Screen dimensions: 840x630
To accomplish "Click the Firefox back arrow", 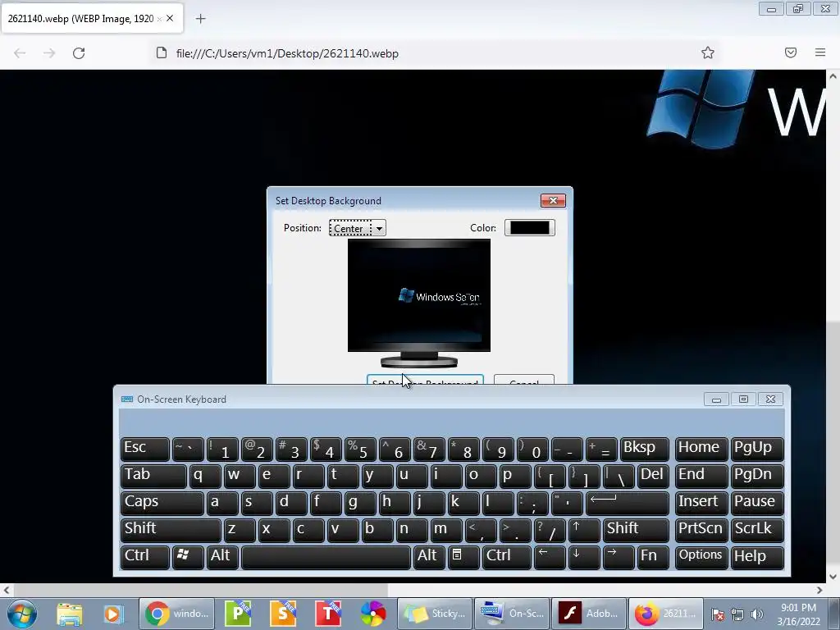I will coord(20,53).
